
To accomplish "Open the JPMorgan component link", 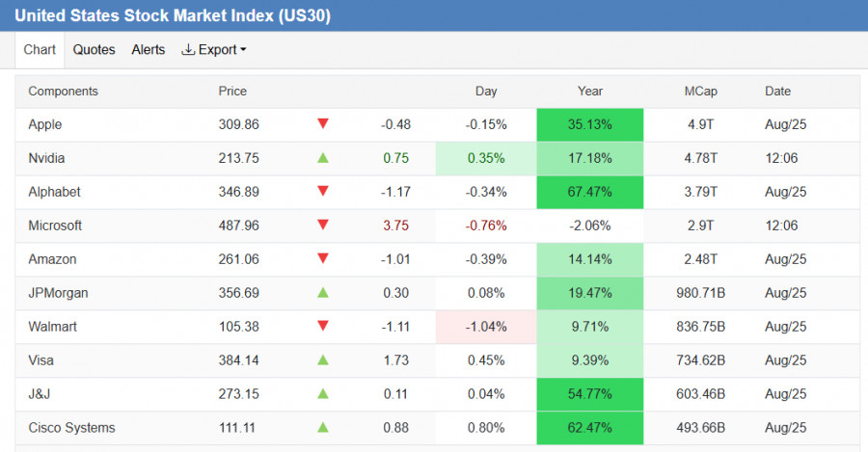I will coord(58,293).
